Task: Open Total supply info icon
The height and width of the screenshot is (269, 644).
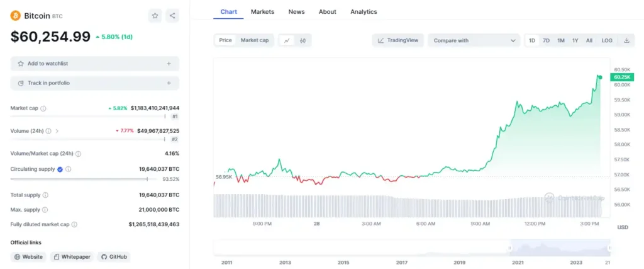Action: (x=45, y=195)
